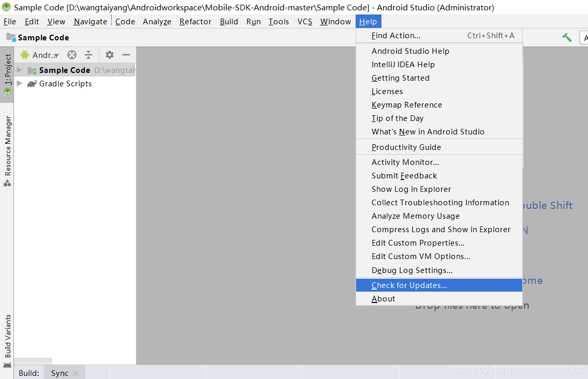The height and width of the screenshot is (379, 588).
Task: Open Licenses from Help menu
Action: [439, 92]
